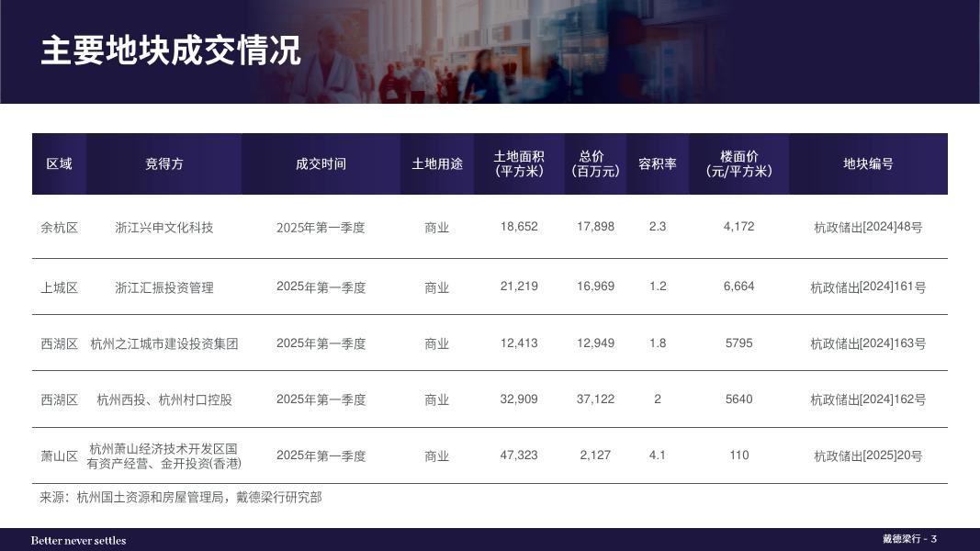Viewport: 980px width, 551px height.
Task: Select the 区域 column header
Action: (x=60, y=163)
